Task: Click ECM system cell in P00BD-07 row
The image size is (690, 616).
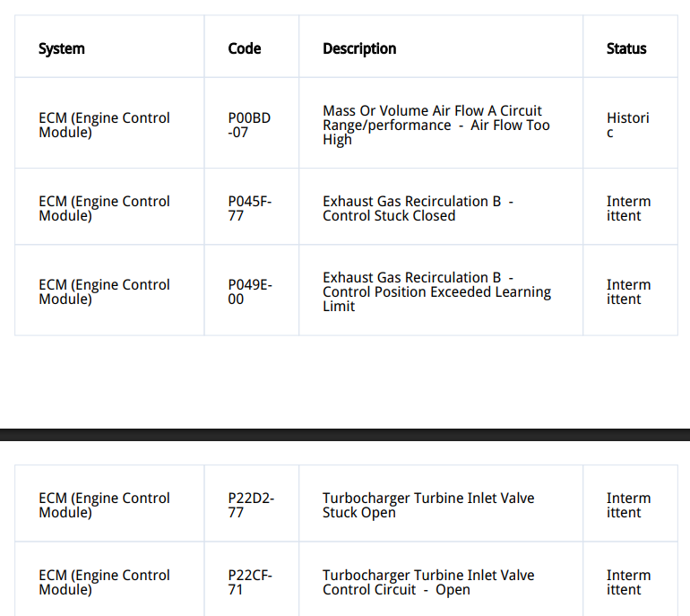Action: 104,125
